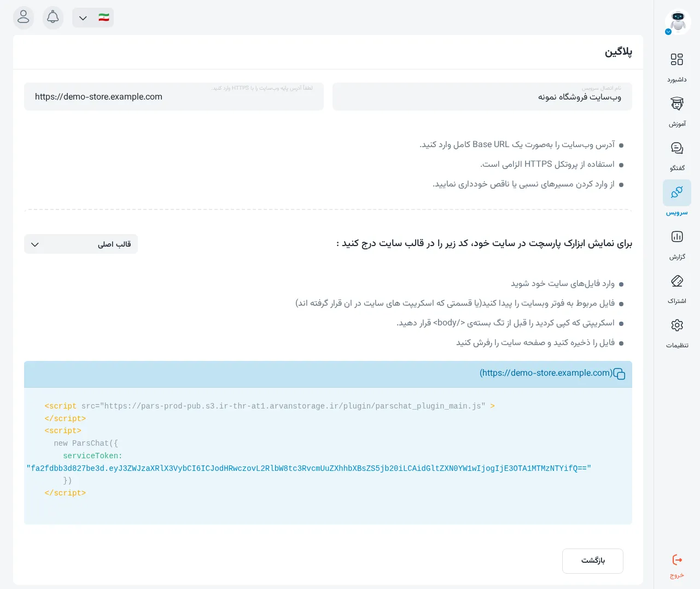Click the heading about displaying ParsChat widget

484,243
